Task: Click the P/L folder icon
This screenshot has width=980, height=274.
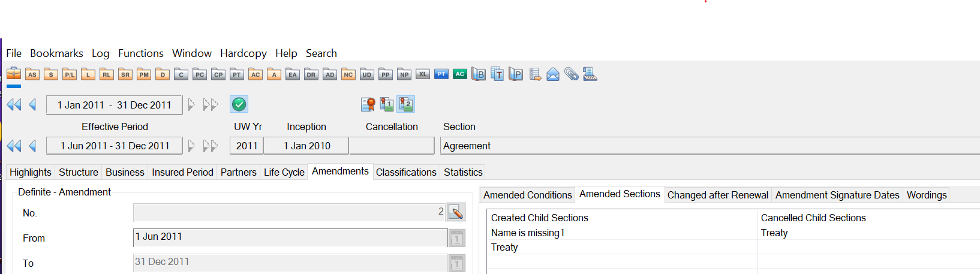Action: (x=70, y=74)
